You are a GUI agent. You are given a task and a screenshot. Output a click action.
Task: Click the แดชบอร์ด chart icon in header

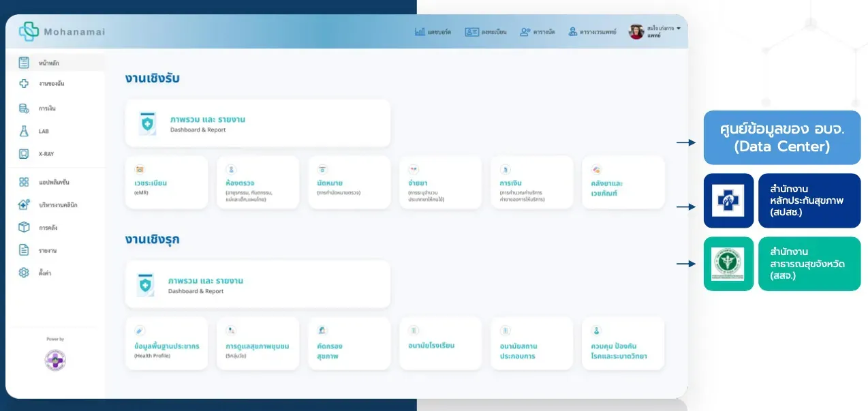point(420,31)
